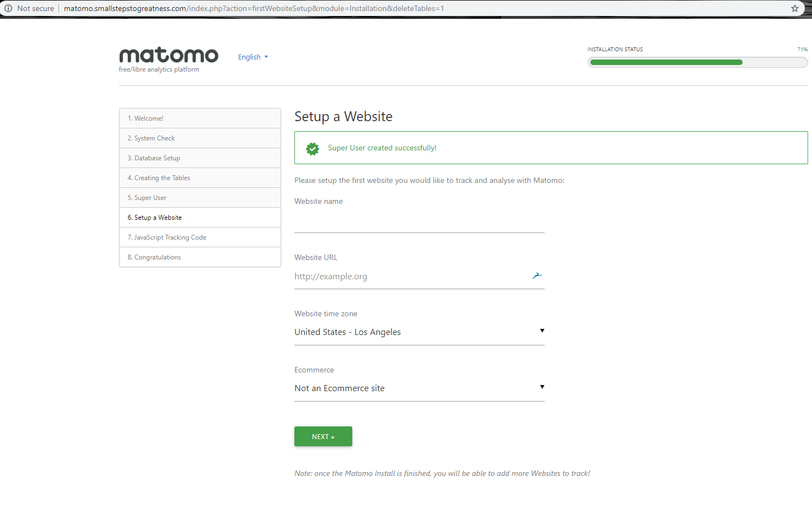The width and height of the screenshot is (812, 514).
Task: Click the green success checkmark badge
Action: [313, 148]
